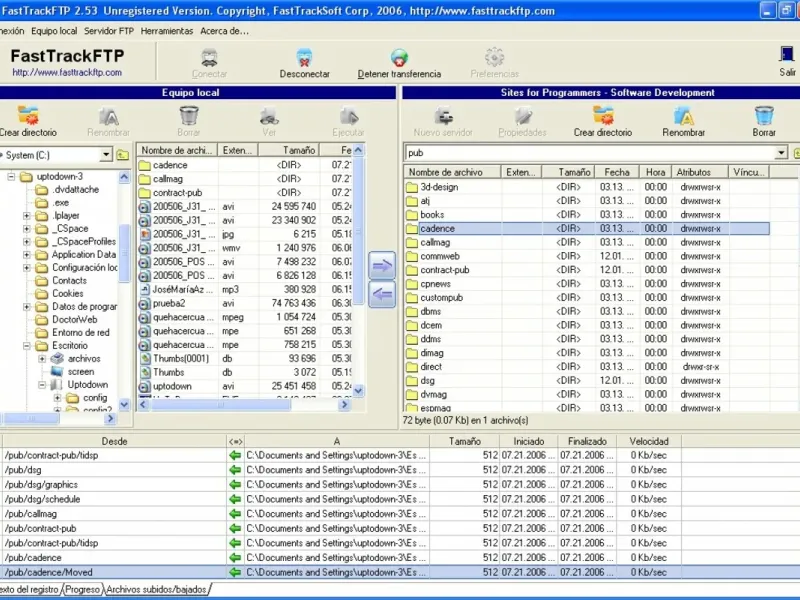
Task: Select the custompub remote folder row
Action: [x=587, y=297]
